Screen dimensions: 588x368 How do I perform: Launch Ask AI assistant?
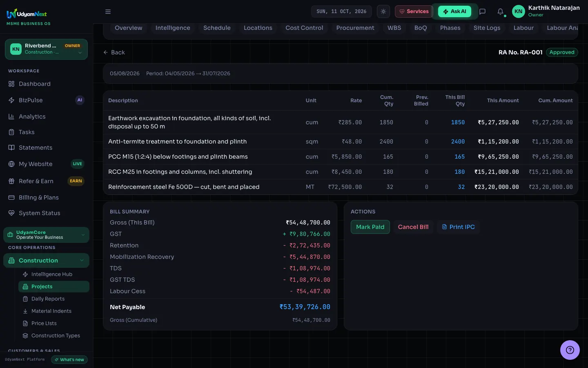pyautogui.click(x=454, y=11)
